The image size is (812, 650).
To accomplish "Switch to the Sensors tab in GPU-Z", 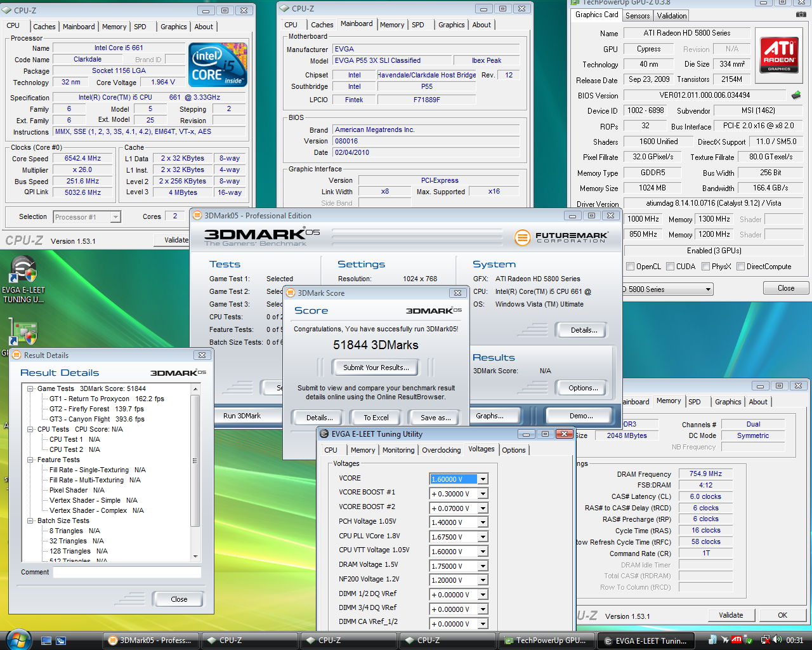I will [638, 16].
